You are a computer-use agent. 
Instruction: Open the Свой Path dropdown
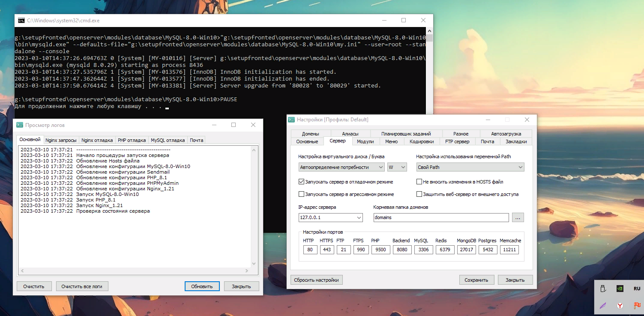(470, 167)
